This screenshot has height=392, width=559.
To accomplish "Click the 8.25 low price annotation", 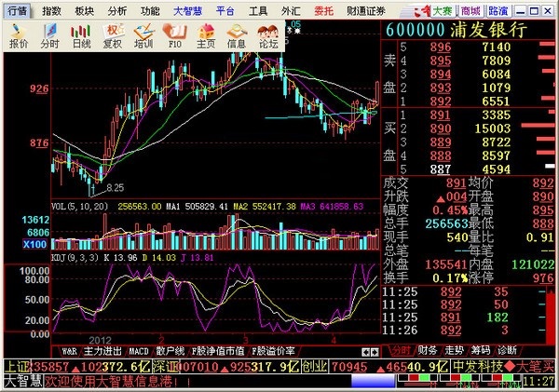I will pos(116,188).
